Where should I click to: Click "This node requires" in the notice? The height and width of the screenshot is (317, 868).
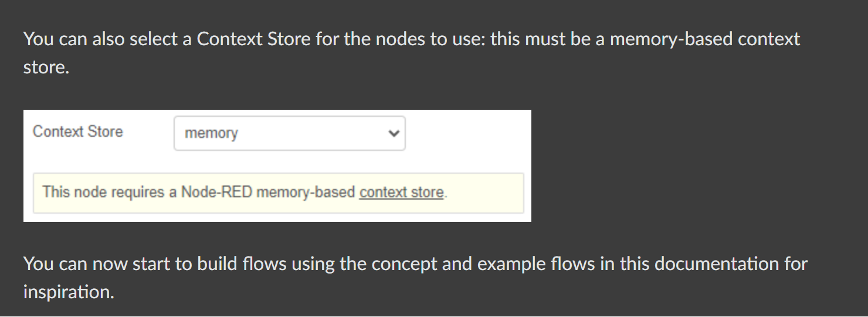tap(103, 193)
